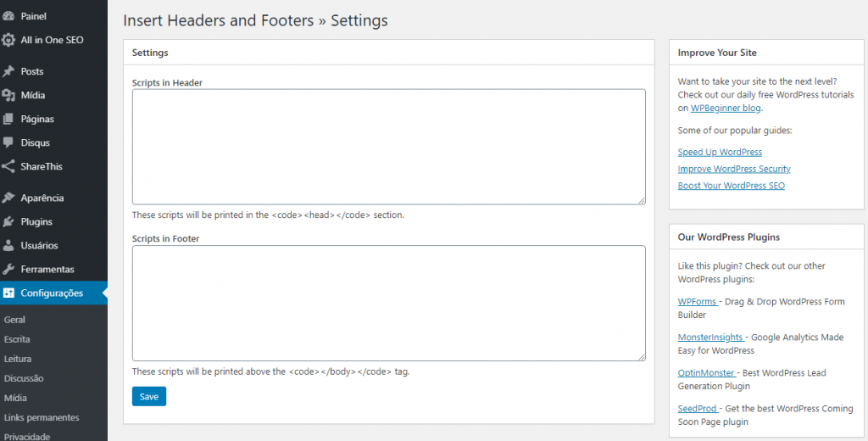The image size is (868, 441).
Task: Click the Páginas pages icon
Action: click(8, 119)
